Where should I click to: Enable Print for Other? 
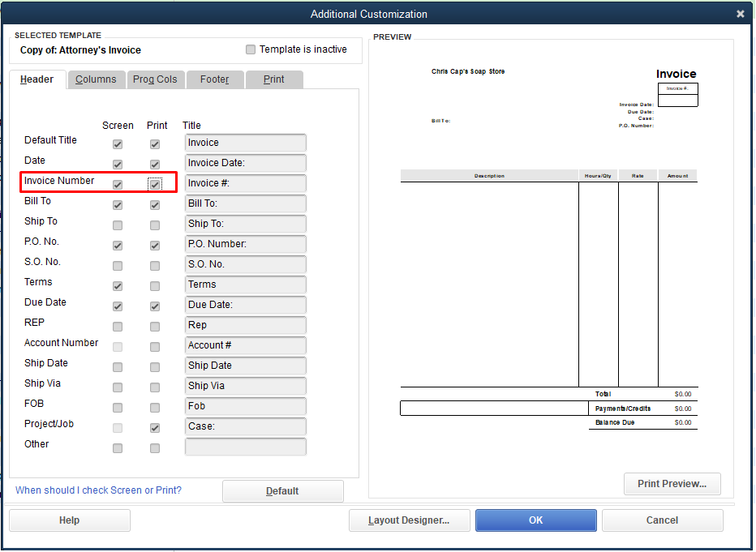[155, 447]
